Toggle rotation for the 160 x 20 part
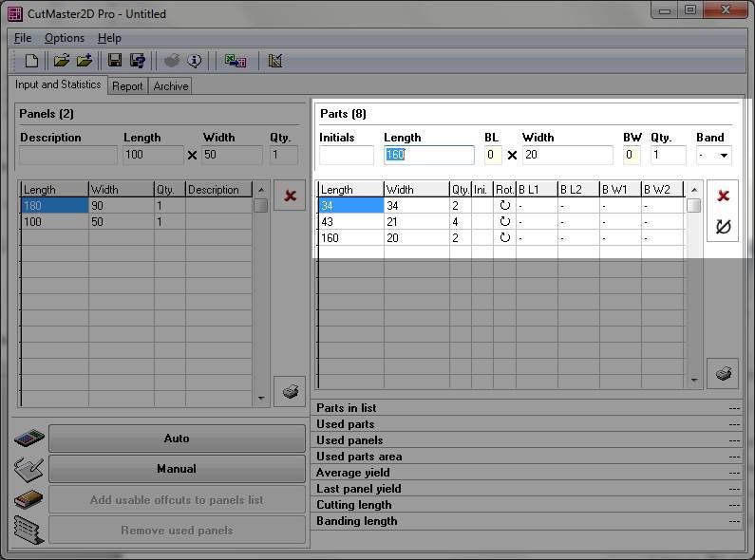The image size is (755, 560). [504, 237]
